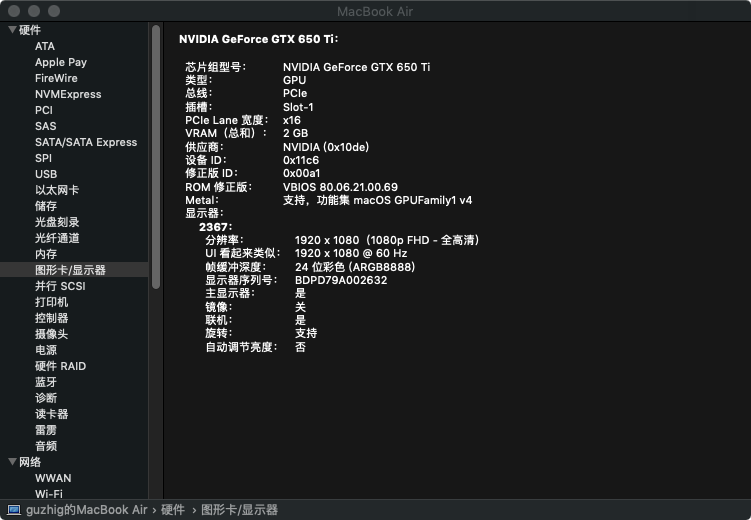The width and height of the screenshot is (751, 520).
Task: Click the sidebar vertical scrollbar
Action: pyautogui.click(x=156, y=157)
